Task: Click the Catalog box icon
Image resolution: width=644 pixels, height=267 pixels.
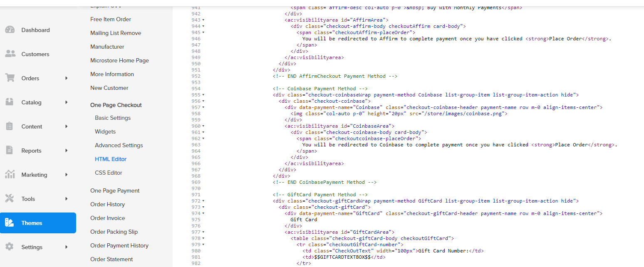Action: pyautogui.click(x=10, y=102)
